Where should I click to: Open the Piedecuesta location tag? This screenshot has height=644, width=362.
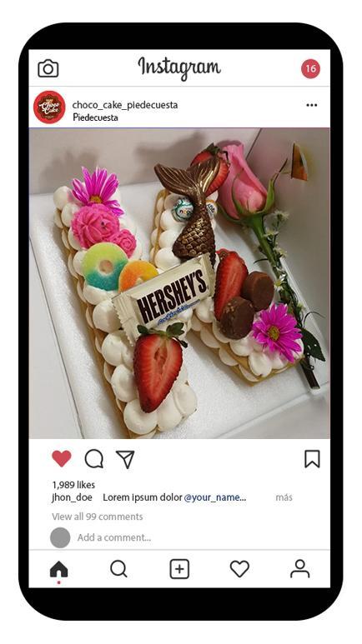[95, 117]
